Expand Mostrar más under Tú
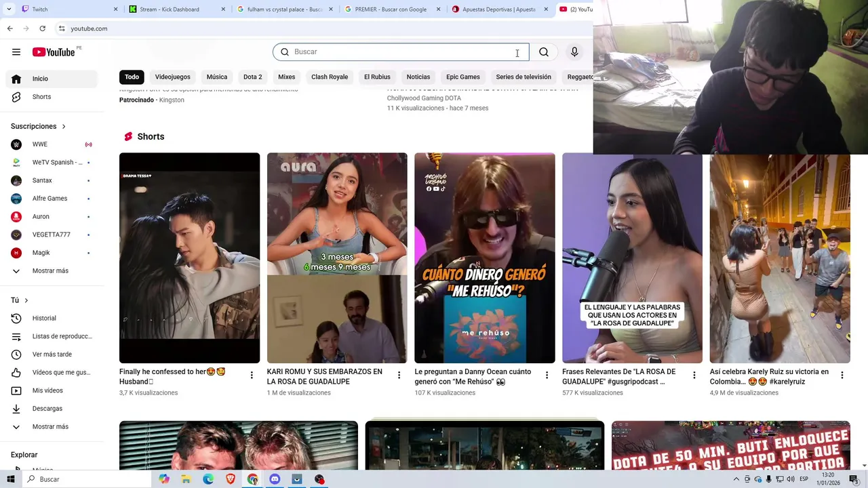868x488 pixels. click(x=52, y=427)
